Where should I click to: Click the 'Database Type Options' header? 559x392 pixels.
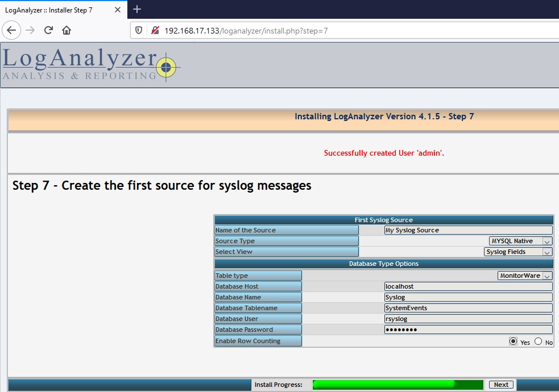tap(384, 264)
